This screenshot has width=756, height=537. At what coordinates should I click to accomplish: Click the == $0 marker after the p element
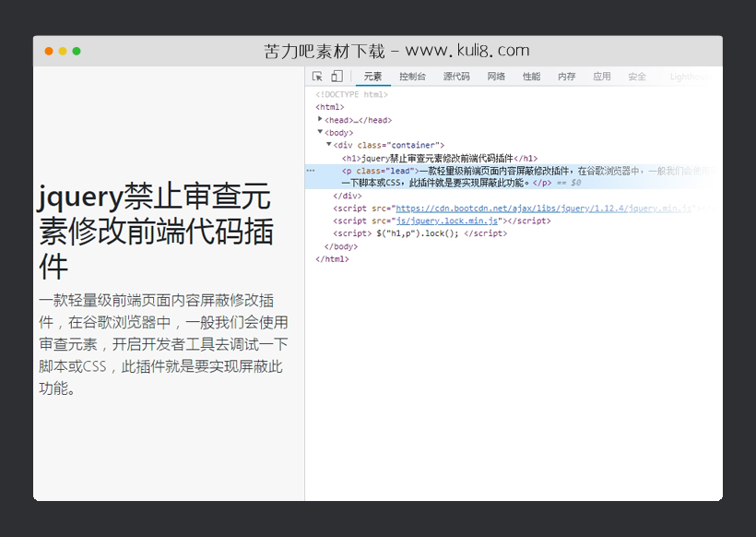[569, 185]
